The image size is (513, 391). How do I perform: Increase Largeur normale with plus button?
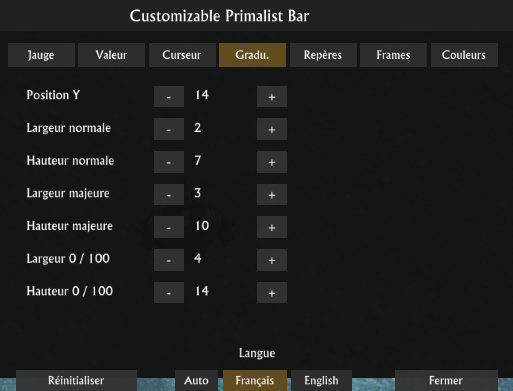coord(272,129)
